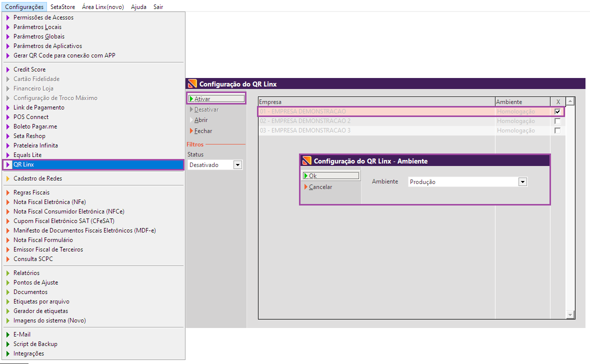Confirm with Ok in Ambiente dialog
This screenshot has width=590, height=364.
pos(331,176)
